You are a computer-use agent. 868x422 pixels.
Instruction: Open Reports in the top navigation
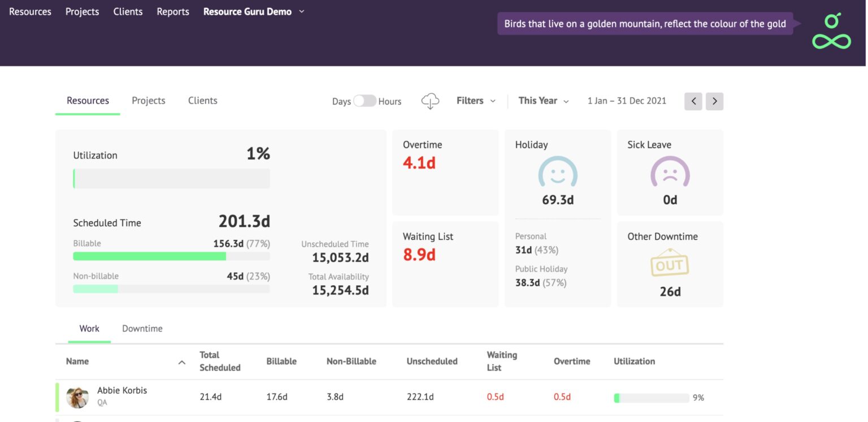click(x=173, y=11)
